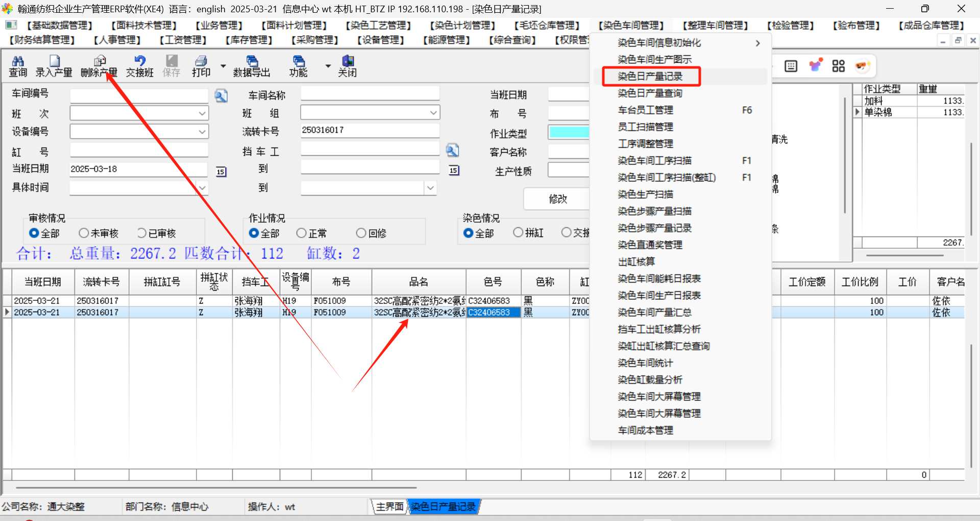This screenshot has width=980, height=521.
Task: Open the 染色车间管理 menu
Action: (x=631, y=26)
